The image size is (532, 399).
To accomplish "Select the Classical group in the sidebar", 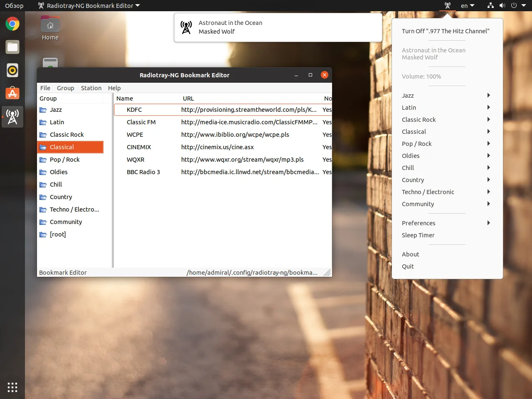I will click(x=62, y=147).
